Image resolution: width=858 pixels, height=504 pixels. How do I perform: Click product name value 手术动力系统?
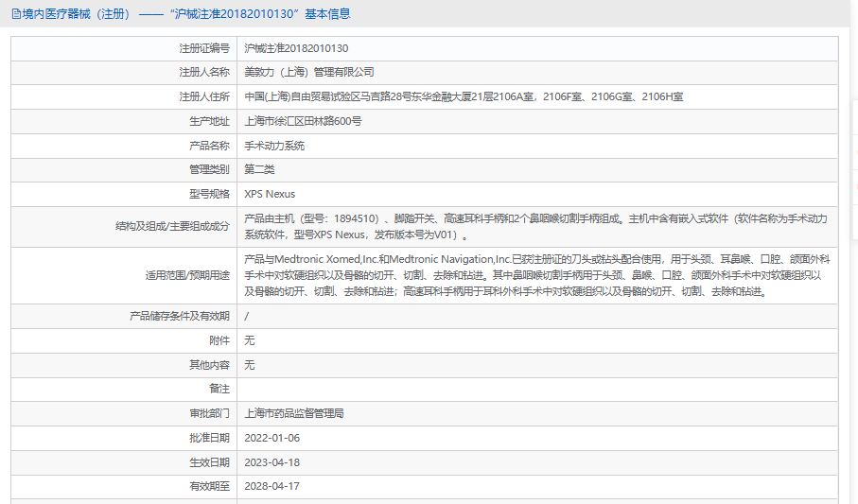click(x=274, y=146)
